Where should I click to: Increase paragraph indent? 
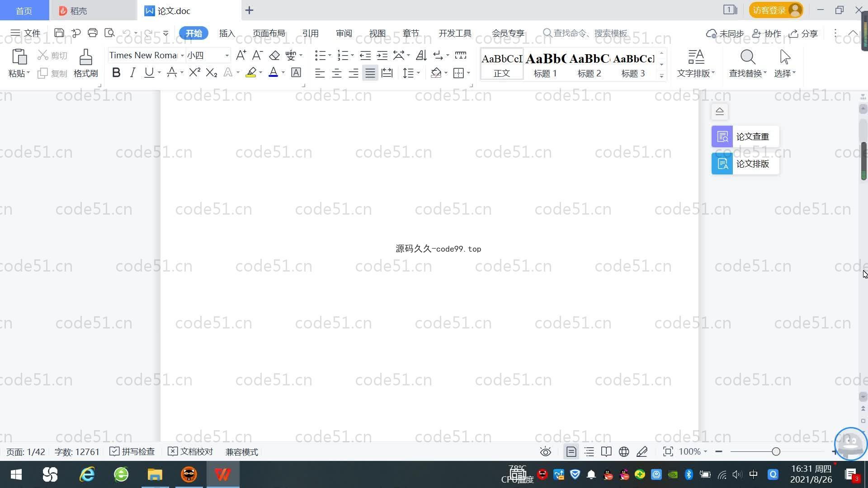tap(382, 55)
